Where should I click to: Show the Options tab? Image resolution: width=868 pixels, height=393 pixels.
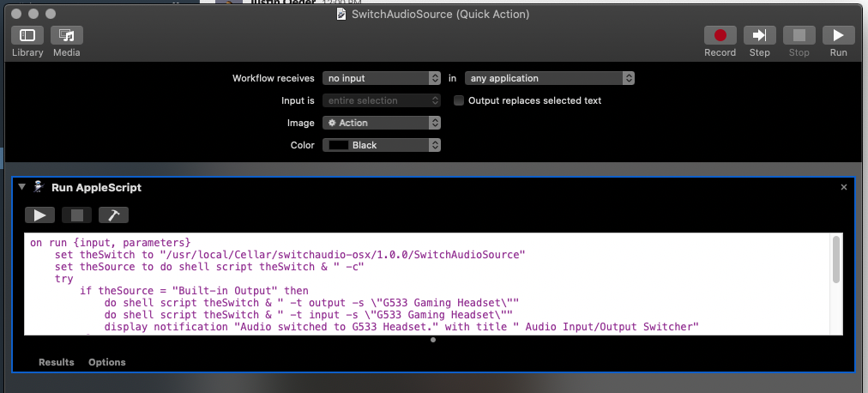click(107, 362)
